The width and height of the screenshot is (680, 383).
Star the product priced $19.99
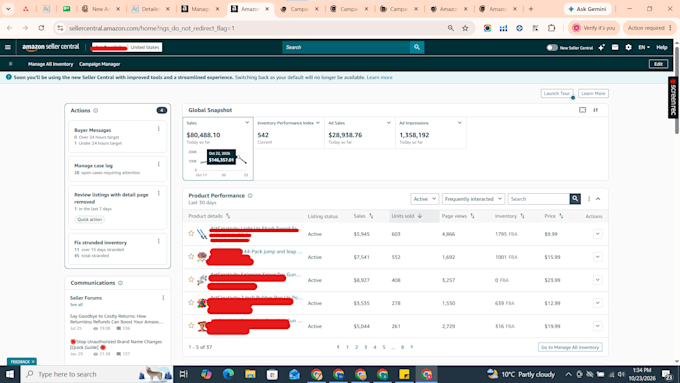point(191,325)
